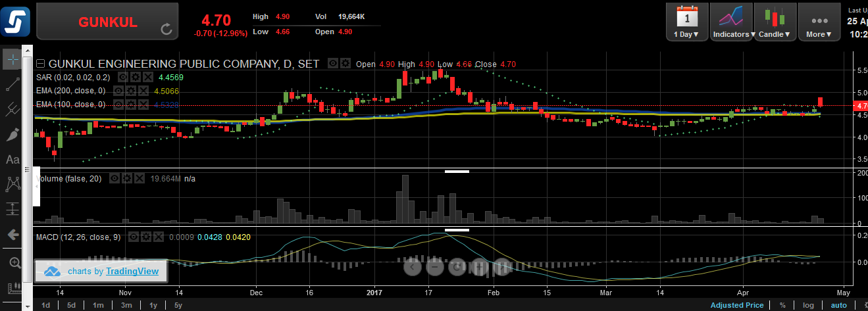Click the scrollbar up arrow beside toolbar

[x=27, y=50]
